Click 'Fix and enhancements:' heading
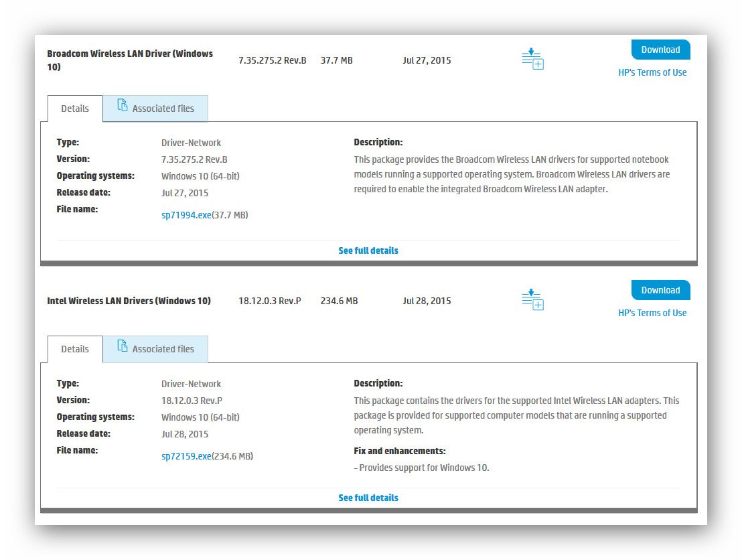 [x=400, y=451]
